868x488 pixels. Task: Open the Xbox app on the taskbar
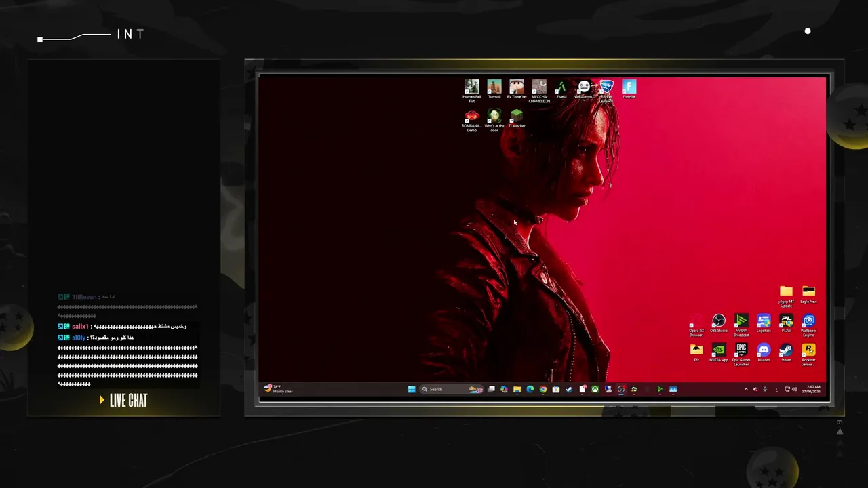coord(595,389)
